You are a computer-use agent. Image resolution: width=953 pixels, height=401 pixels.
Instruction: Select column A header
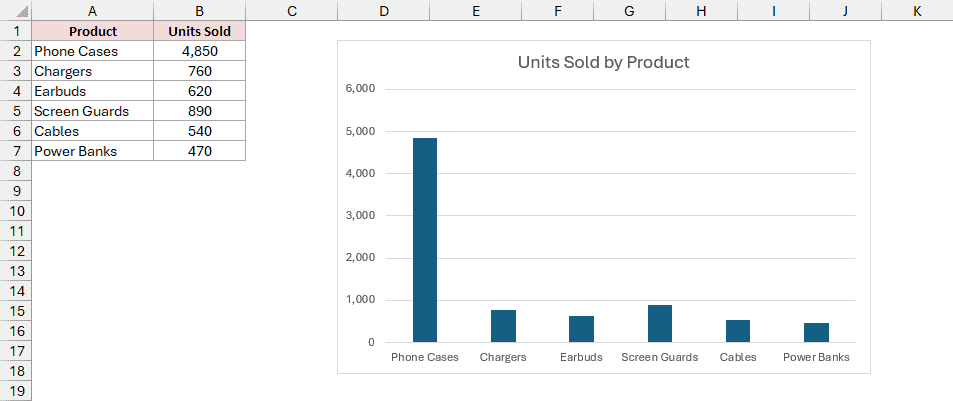[92, 10]
